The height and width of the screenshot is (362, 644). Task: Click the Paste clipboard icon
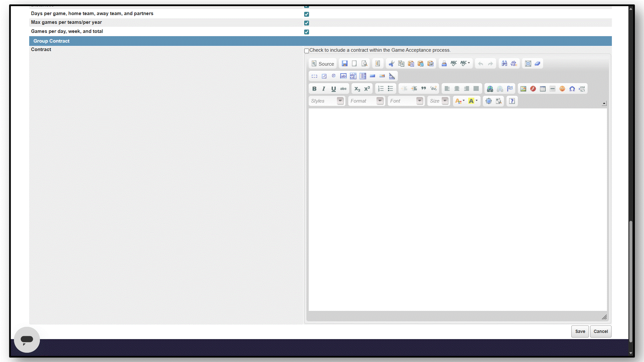411,64
